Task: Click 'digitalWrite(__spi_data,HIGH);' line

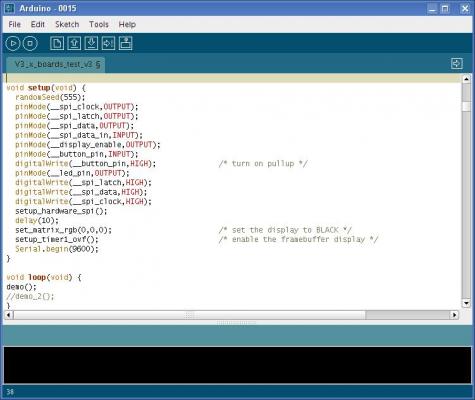Action: click(x=81, y=192)
